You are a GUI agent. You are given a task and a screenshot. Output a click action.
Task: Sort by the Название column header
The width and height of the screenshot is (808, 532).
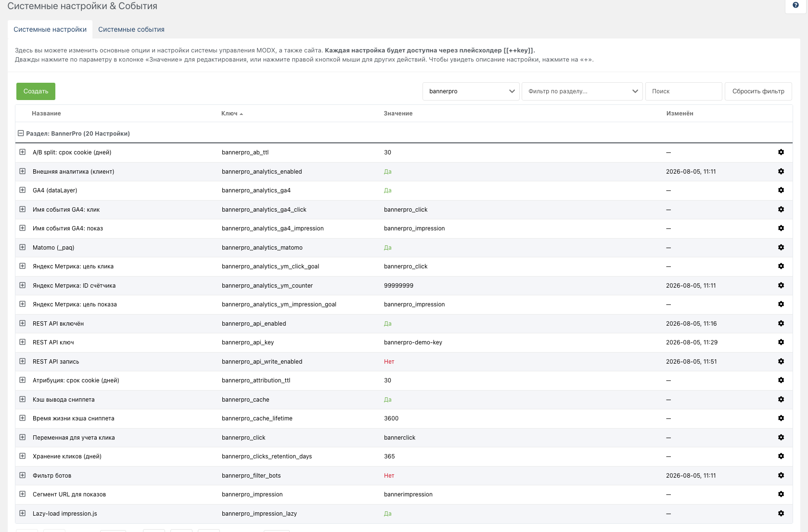point(46,114)
